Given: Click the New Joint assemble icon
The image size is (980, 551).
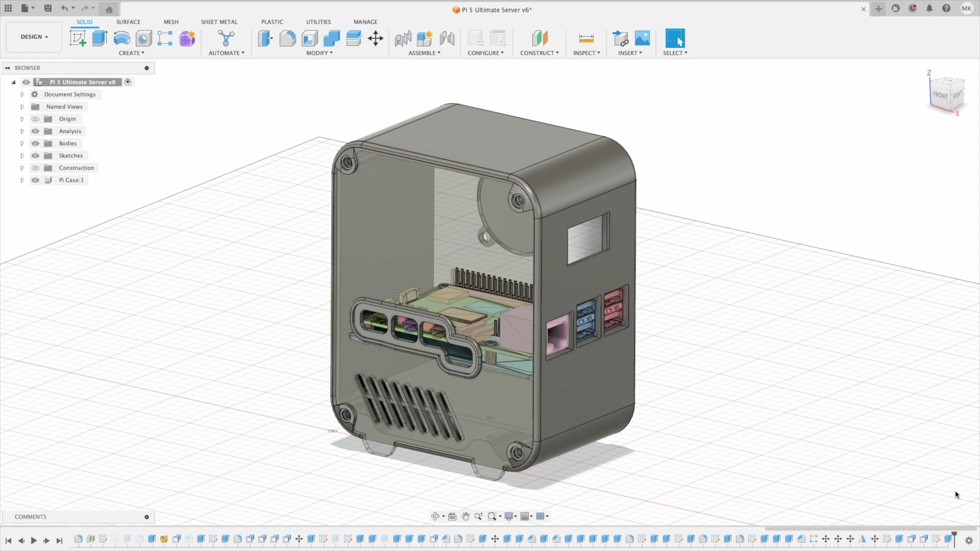Looking at the screenshot, I should point(403,38).
